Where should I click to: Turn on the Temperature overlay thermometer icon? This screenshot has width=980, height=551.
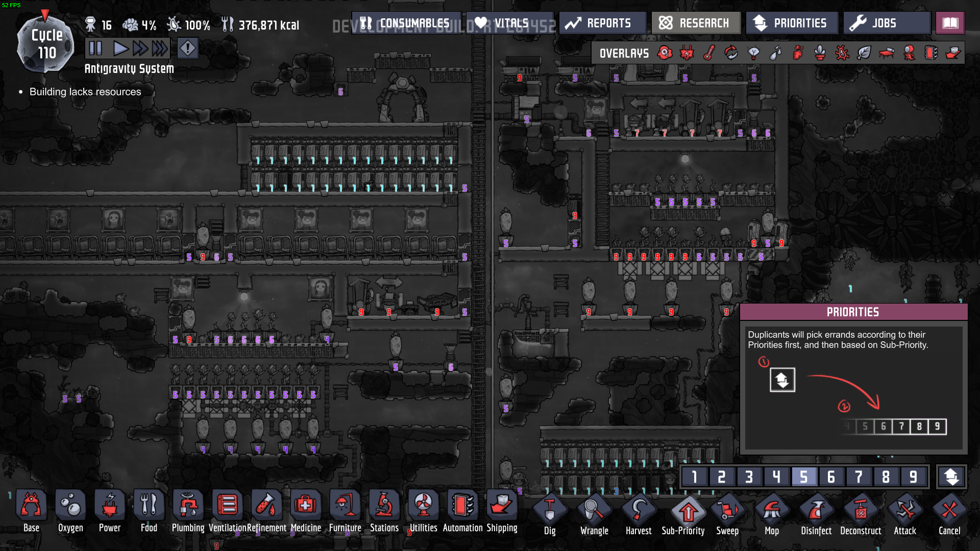[x=709, y=53]
